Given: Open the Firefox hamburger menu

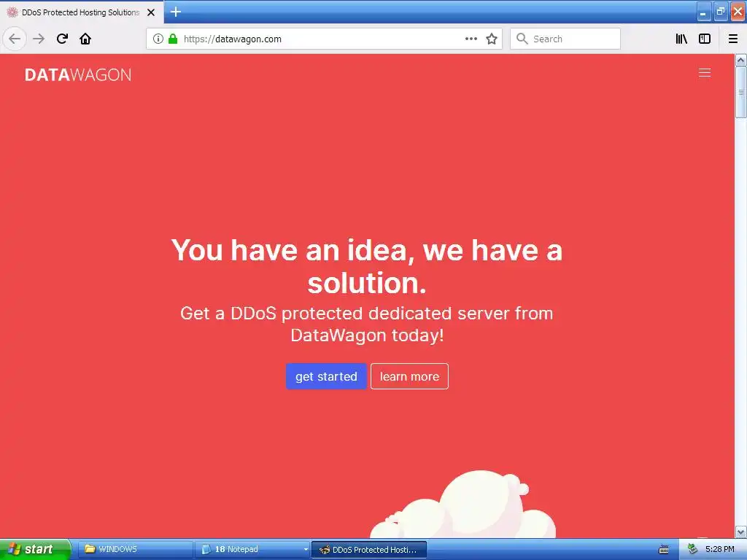Looking at the screenshot, I should [733, 39].
